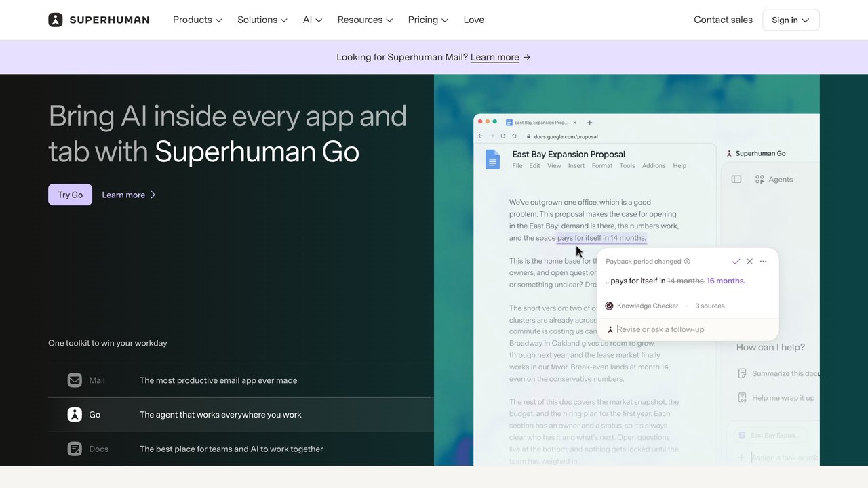
Task: Accept the change with the checkmark icon
Action: point(736,261)
